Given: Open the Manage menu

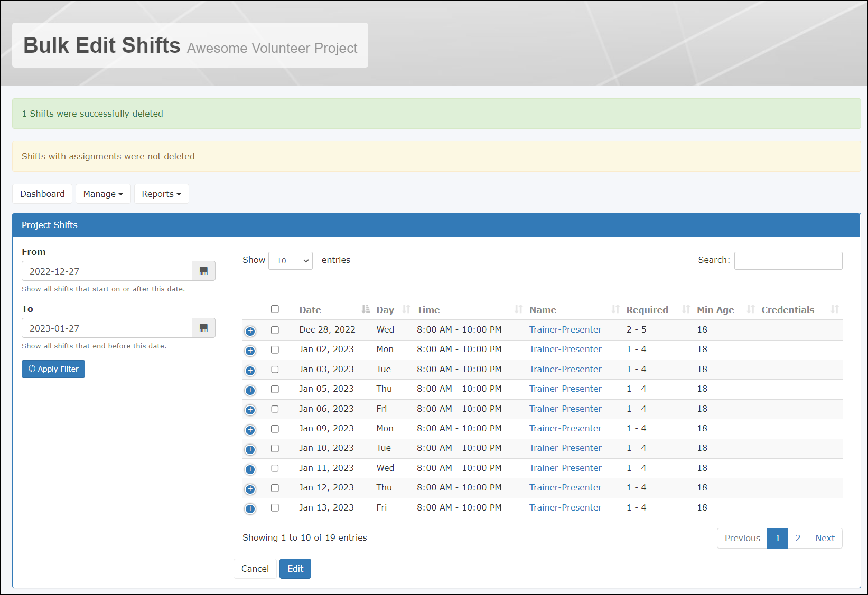Looking at the screenshot, I should 103,194.
